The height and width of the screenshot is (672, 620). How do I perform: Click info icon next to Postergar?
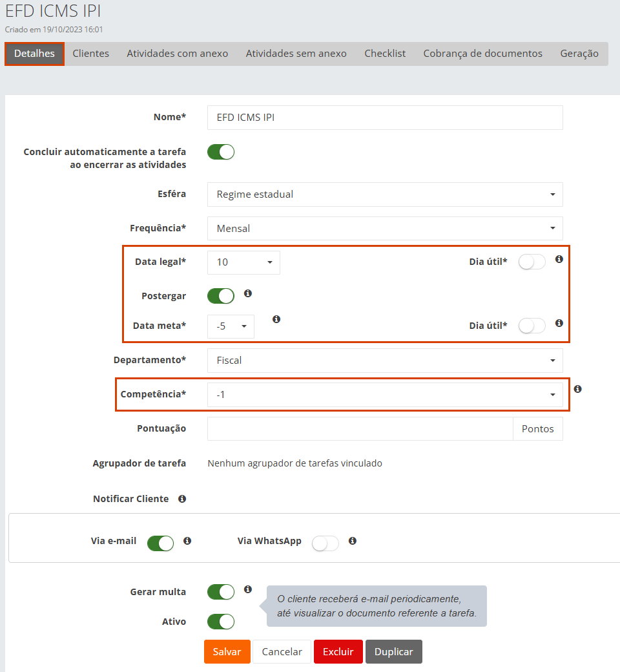[247, 293]
